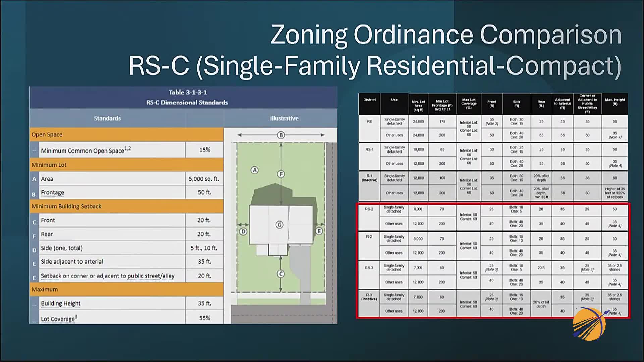Click the Max. Height column header
The image size is (644, 362).
[x=614, y=102]
